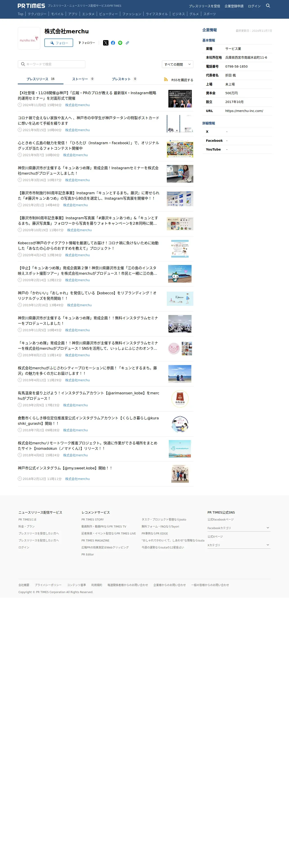Click the RSS feed icon
This screenshot has height=868, width=289.
coord(165,80)
